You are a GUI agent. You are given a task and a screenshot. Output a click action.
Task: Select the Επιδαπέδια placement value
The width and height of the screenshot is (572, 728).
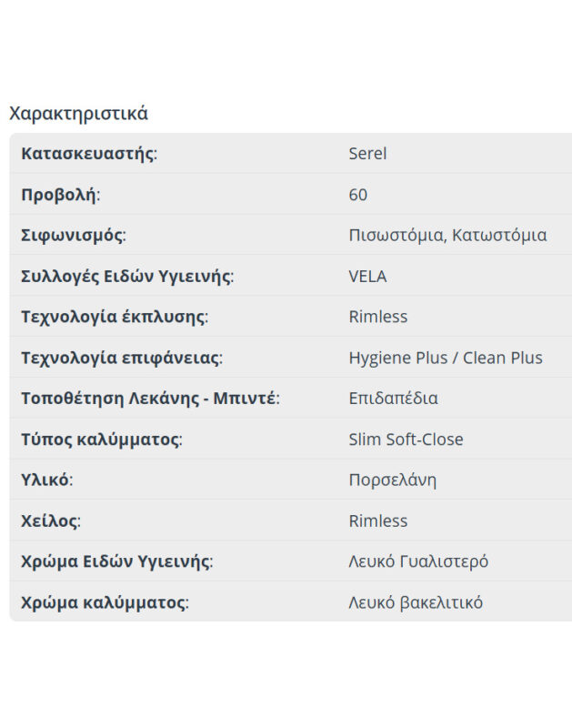click(x=393, y=399)
